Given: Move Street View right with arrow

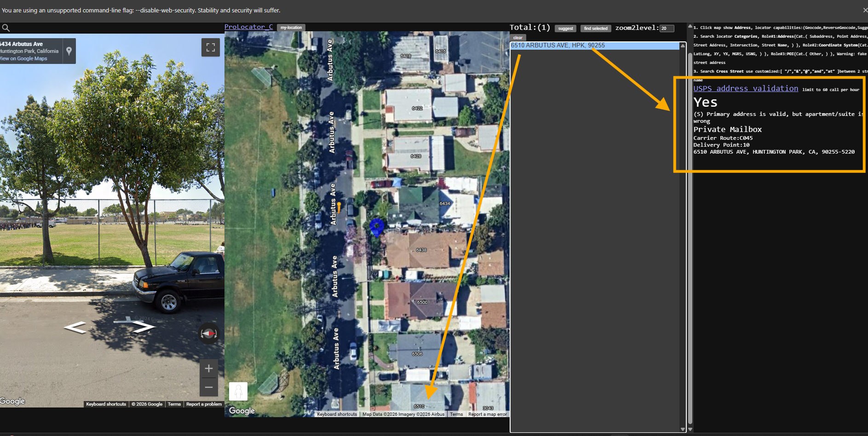Looking at the screenshot, I should (144, 327).
